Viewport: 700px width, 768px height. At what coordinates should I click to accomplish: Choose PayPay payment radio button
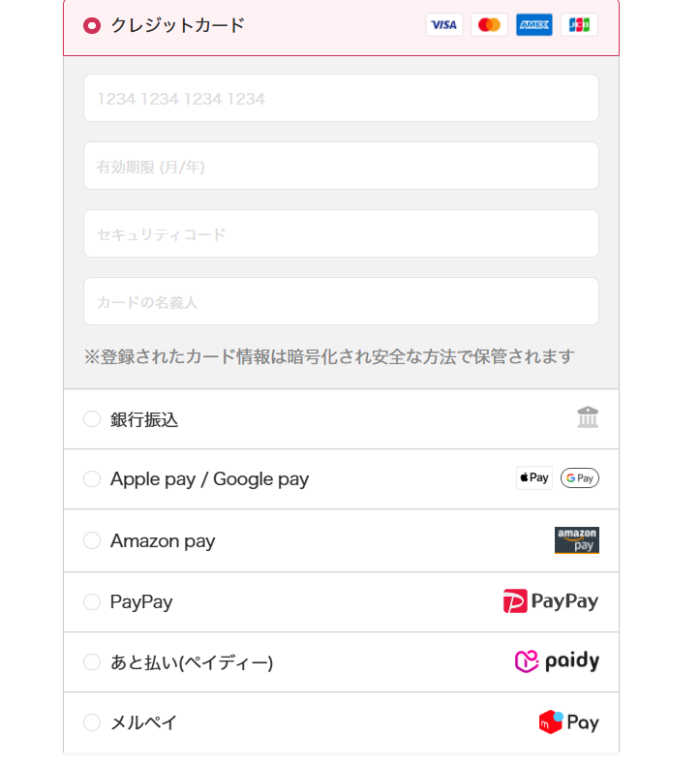[92, 601]
